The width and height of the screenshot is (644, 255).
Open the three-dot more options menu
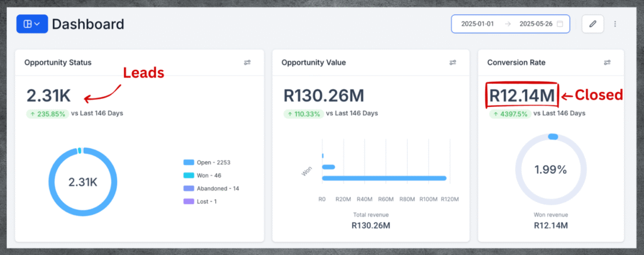pos(615,24)
